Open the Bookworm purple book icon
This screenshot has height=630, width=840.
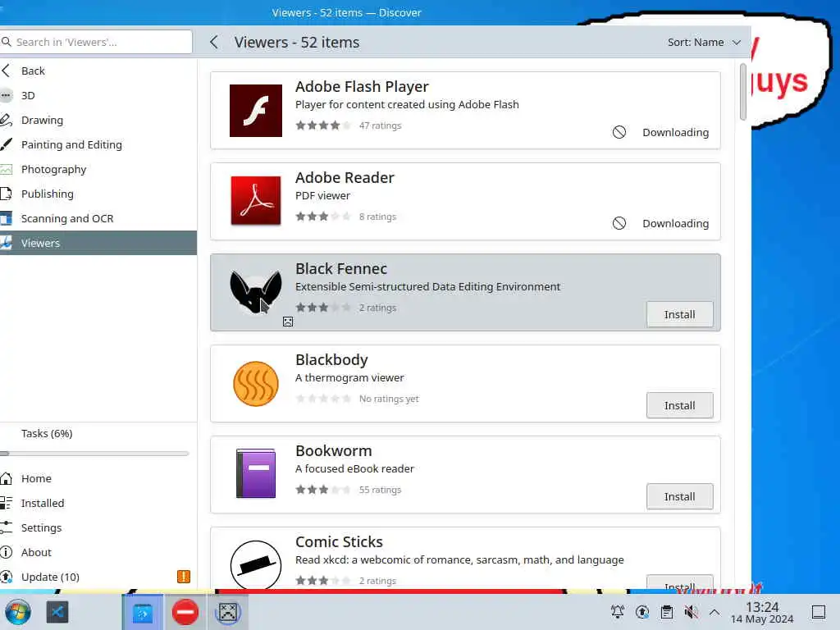pos(256,473)
